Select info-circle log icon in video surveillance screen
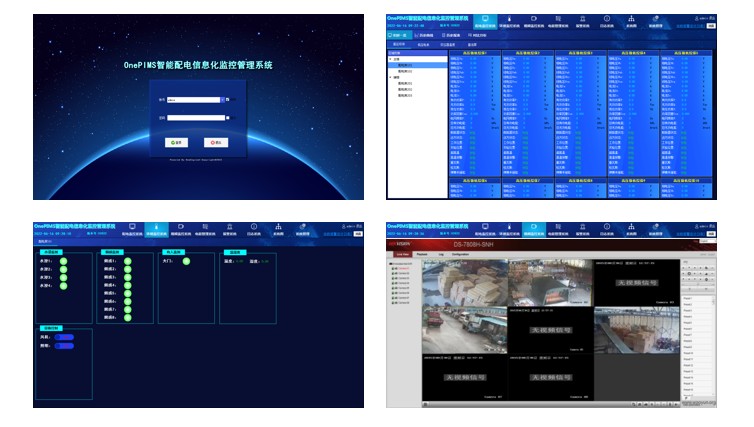This screenshot has height=427, width=754. click(x=607, y=226)
